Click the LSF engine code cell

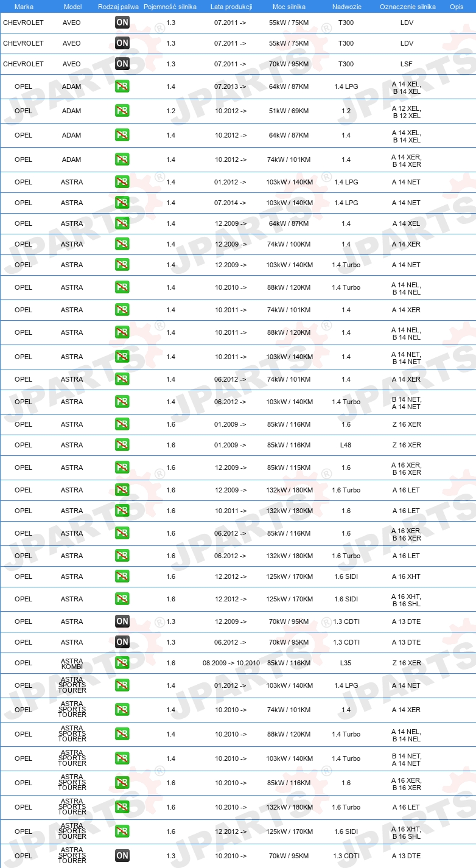pyautogui.click(x=407, y=64)
